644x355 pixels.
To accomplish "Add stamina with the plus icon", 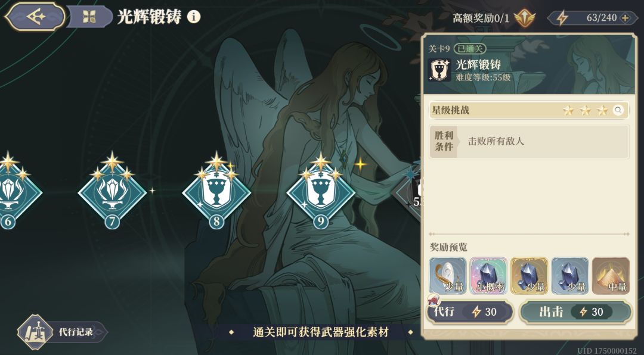I will [625, 18].
